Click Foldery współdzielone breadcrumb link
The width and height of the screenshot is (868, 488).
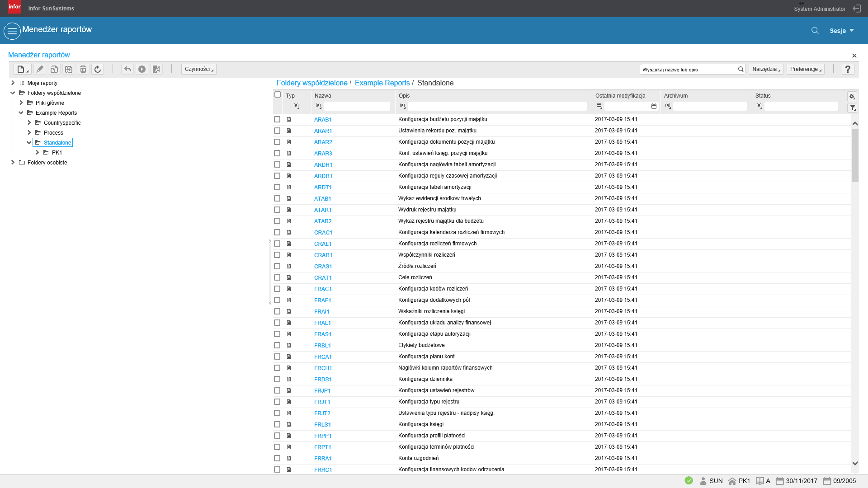point(312,83)
